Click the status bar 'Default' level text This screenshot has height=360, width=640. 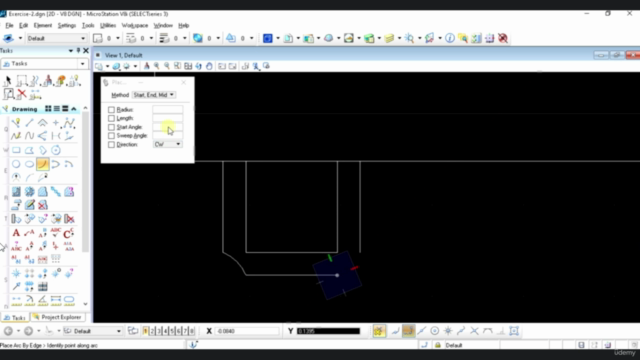coord(453,345)
